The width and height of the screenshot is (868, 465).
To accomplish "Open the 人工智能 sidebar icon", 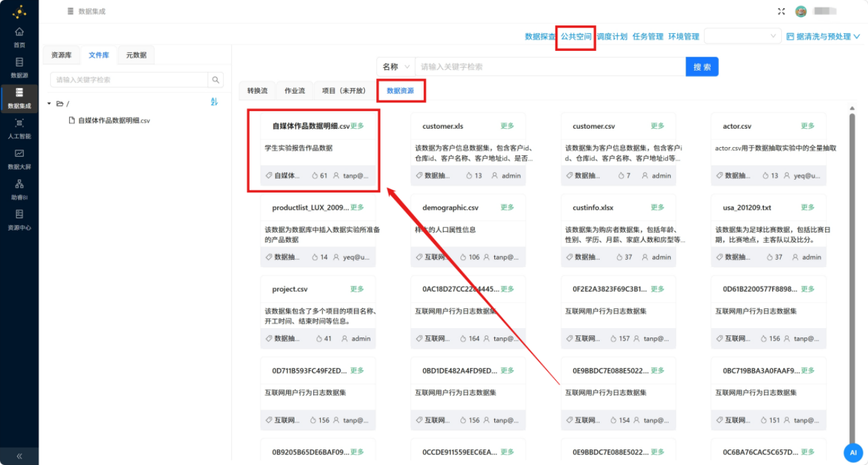I will (x=19, y=123).
